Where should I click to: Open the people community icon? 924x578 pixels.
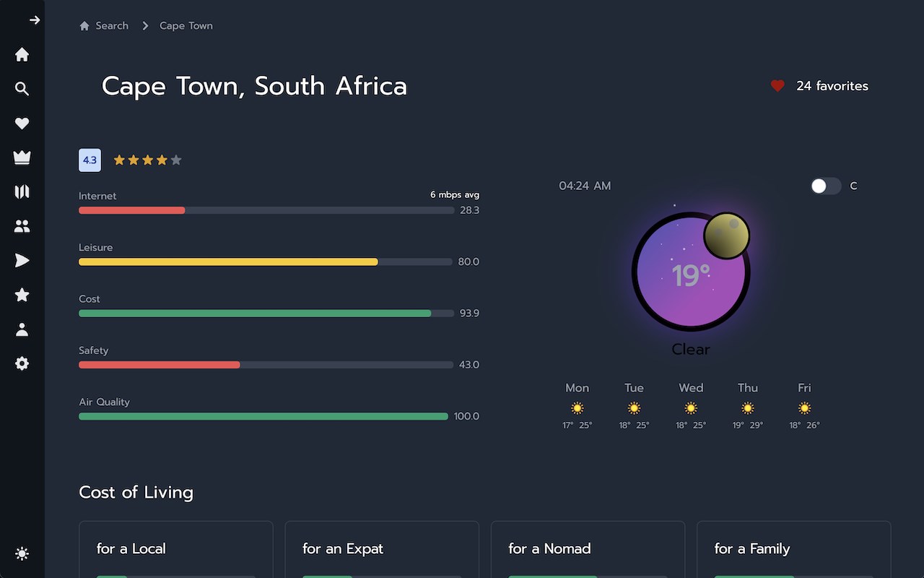[22, 226]
